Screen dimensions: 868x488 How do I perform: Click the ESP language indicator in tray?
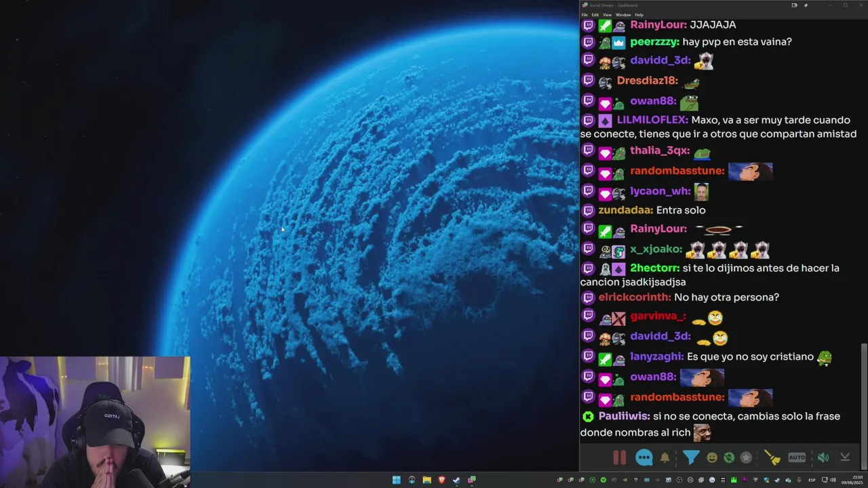[x=812, y=480]
